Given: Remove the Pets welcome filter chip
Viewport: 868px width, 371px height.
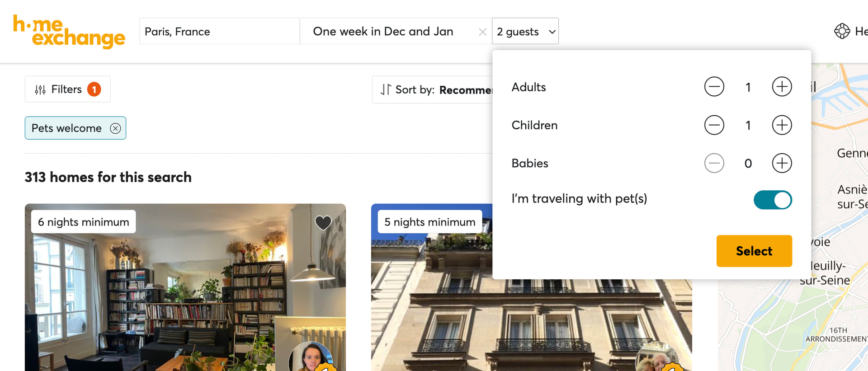Looking at the screenshot, I should click(115, 128).
